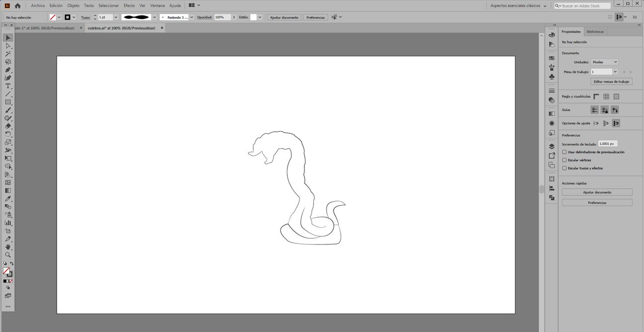Select the Hand tool
The height and width of the screenshot is (332, 644).
tap(8, 247)
